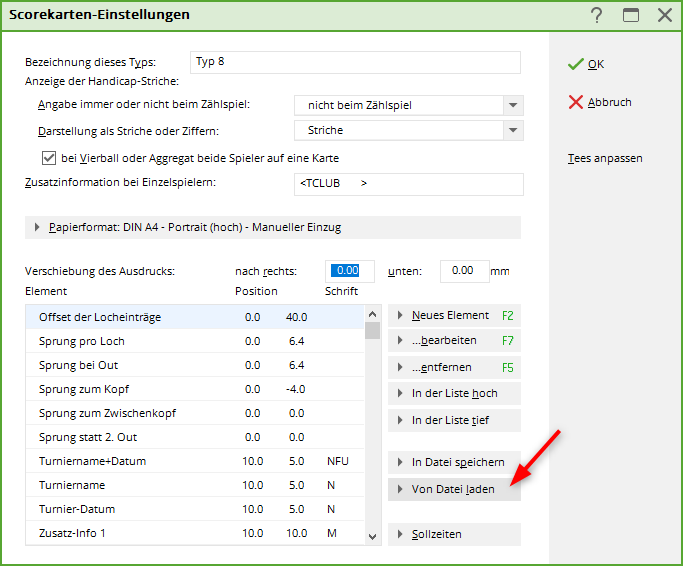The height and width of the screenshot is (566, 683).
Task: Click Tees anpassen link
Action: coord(605,158)
